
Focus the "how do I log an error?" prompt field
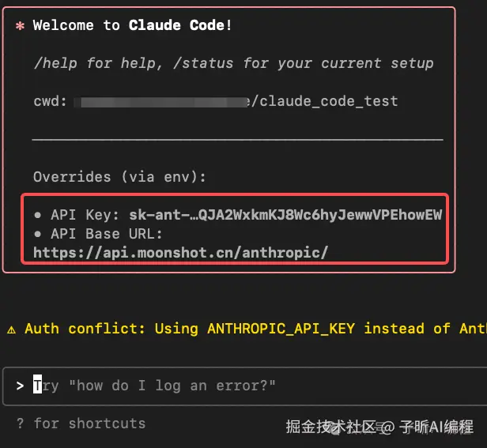click(245, 386)
